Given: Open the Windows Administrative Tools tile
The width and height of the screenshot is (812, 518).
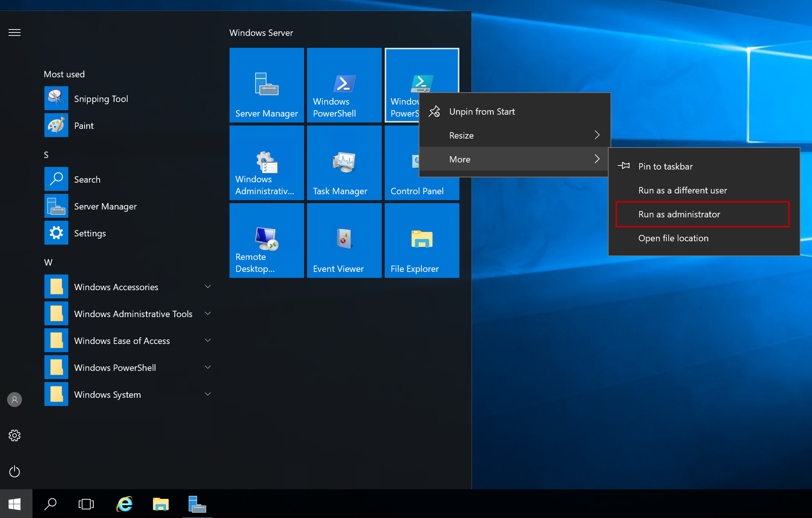Looking at the screenshot, I should 266,163.
